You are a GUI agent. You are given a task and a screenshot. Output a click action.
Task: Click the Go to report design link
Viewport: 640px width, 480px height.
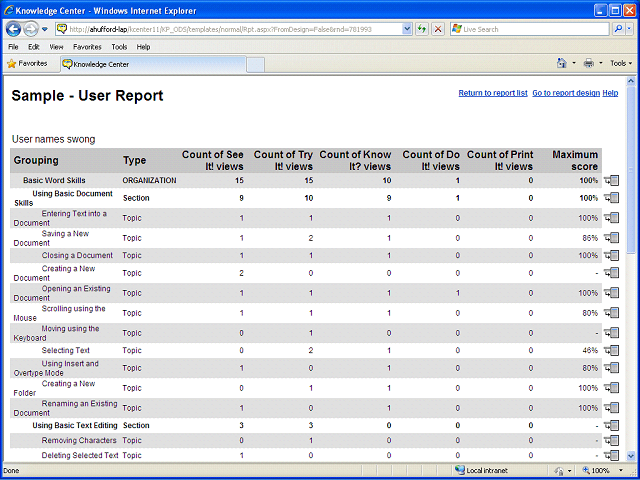[x=566, y=93]
